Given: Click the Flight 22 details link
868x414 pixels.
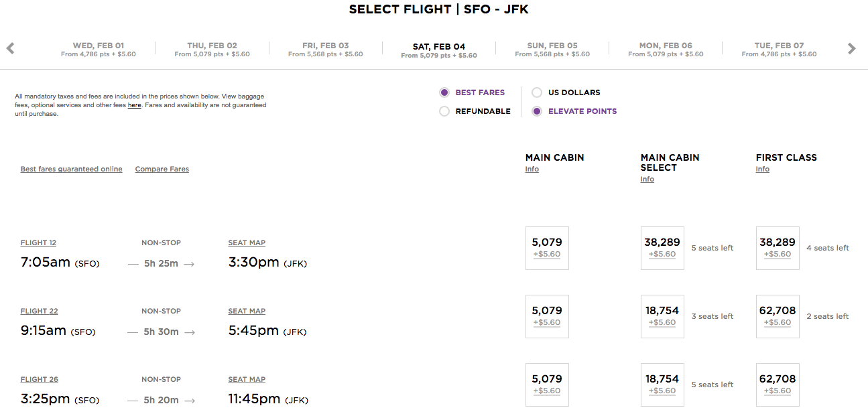Looking at the screenshot, I should (39, 312).
